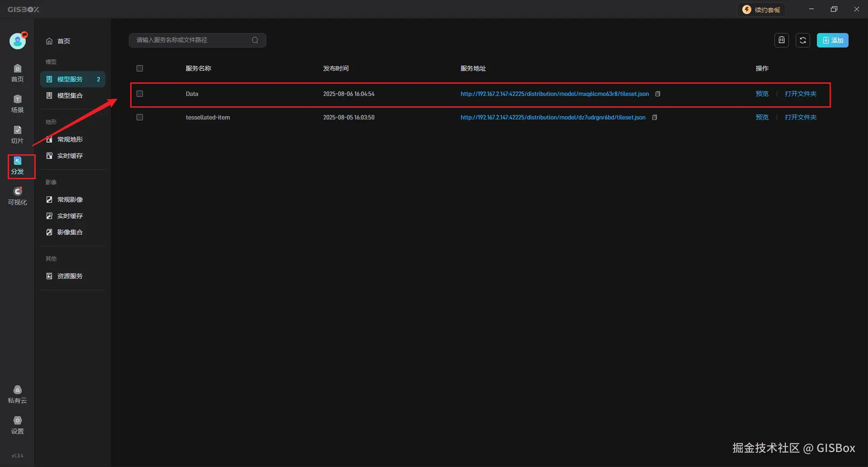Copy the tessellated-item service address

pyautogui.click(x=655, y=118)
